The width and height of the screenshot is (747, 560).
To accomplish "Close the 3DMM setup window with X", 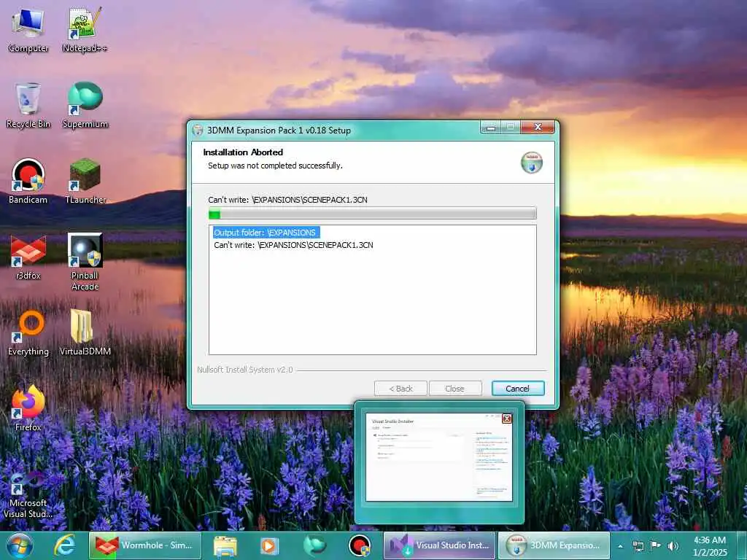I will pyautogui.click(x=538, y=127).
